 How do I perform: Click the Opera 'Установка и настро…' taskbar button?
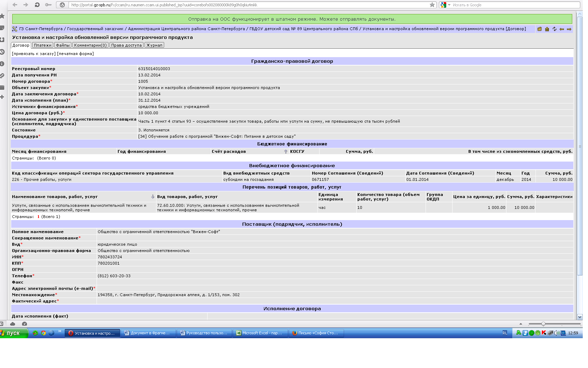click(x=92, y=333)
